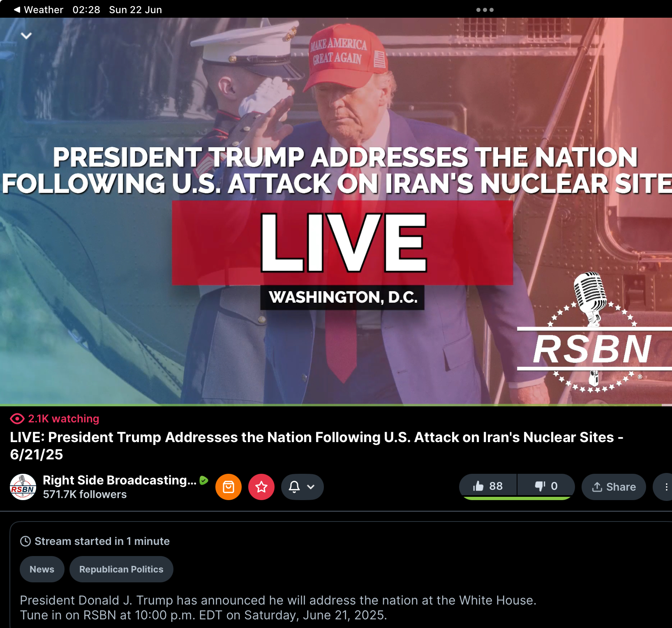
Task: Open the three vertical dots options menu
Action: click(666, 487)
